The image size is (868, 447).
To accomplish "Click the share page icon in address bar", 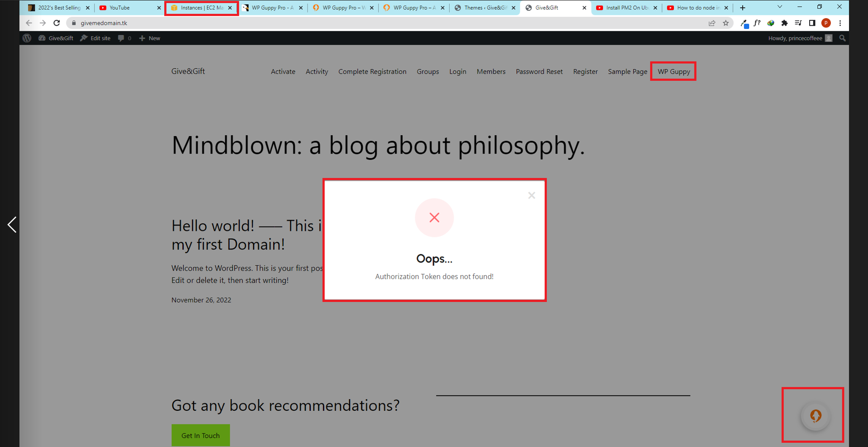I will (x=712, y=23).
